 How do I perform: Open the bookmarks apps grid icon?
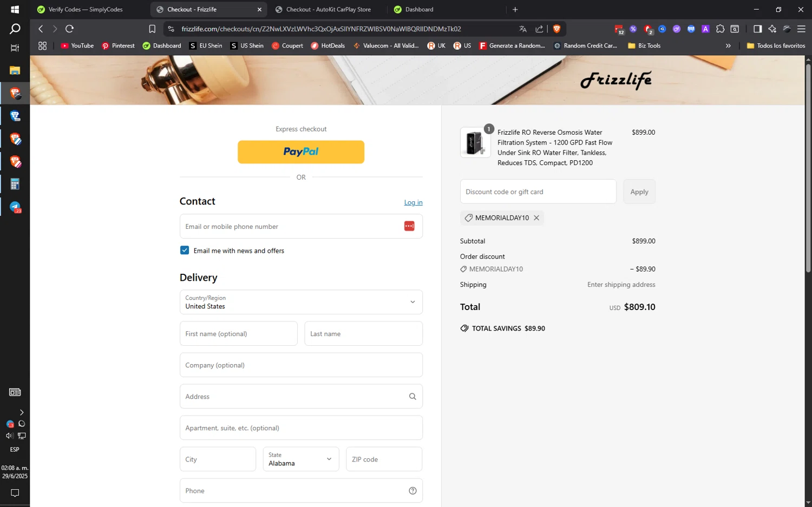(x=42, y=45)
